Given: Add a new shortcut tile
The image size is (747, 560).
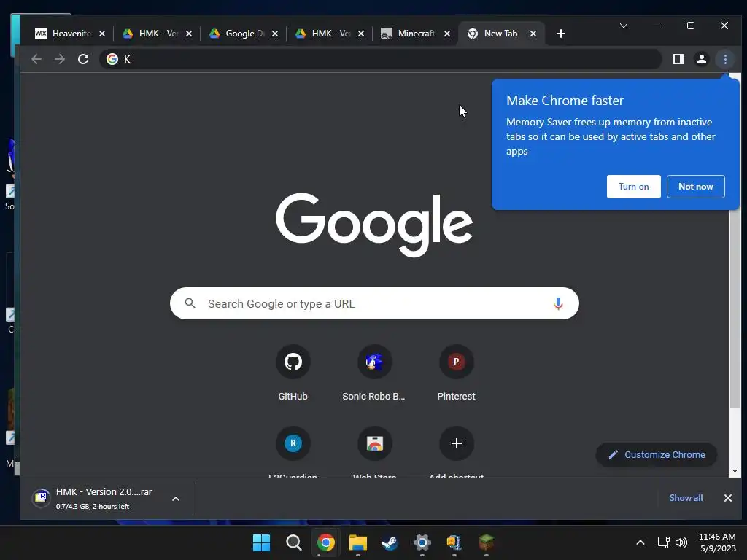Looking at the screenshot, I should click(456, 443).
